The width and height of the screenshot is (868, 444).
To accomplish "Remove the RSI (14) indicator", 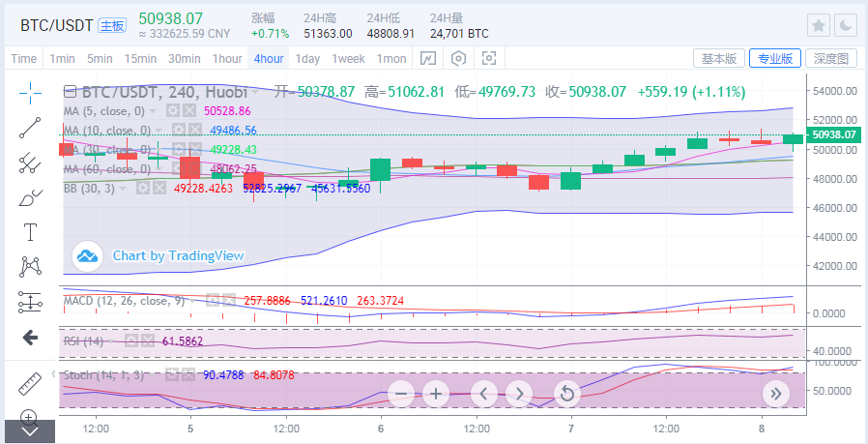I will (147, 340).
